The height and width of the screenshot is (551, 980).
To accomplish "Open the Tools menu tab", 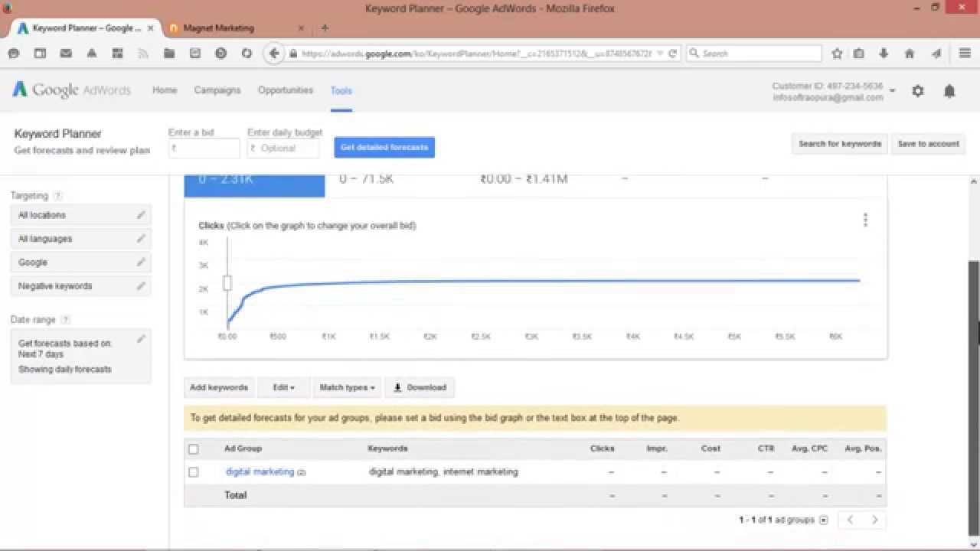I will [x=341, y=91].
